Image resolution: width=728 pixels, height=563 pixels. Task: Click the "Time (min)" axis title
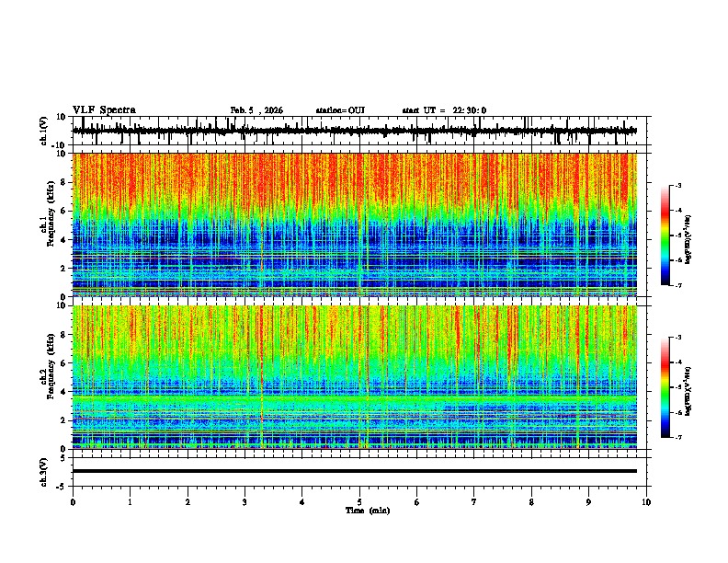[368, 511]
